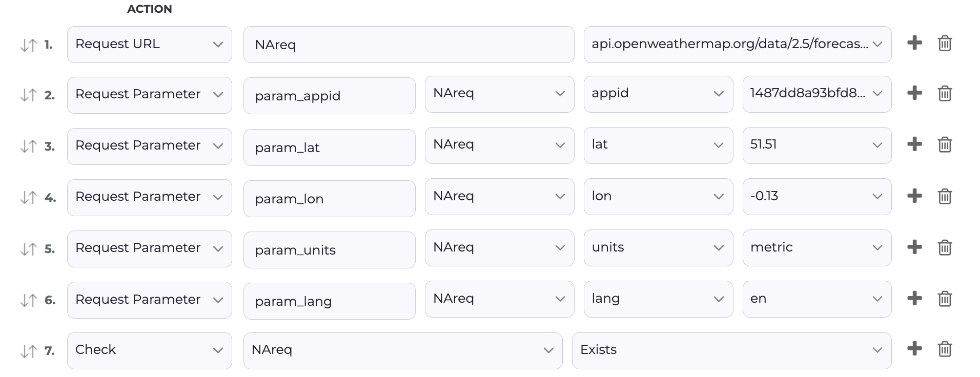
Task: Open the Check action type dropdown
Action: (149, 350)
